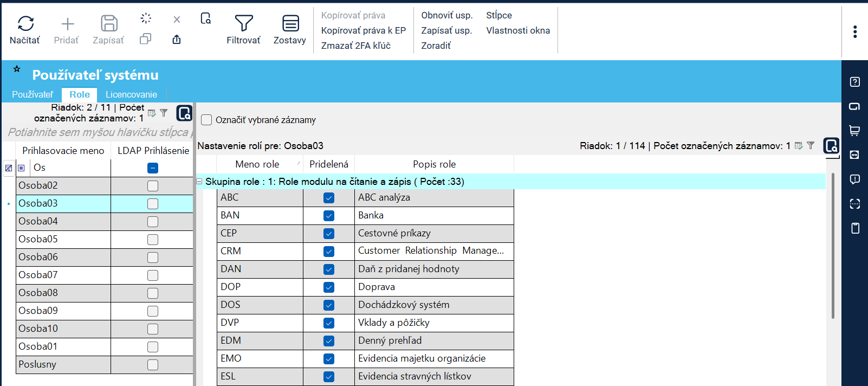Click Zmazať 2FA kľúč

coord(356,46)
